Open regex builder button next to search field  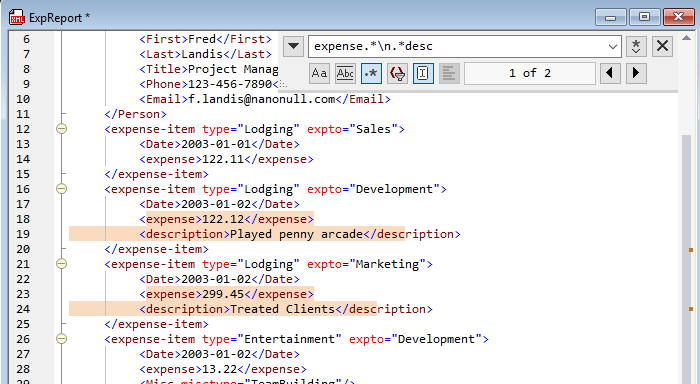point(636,46)
